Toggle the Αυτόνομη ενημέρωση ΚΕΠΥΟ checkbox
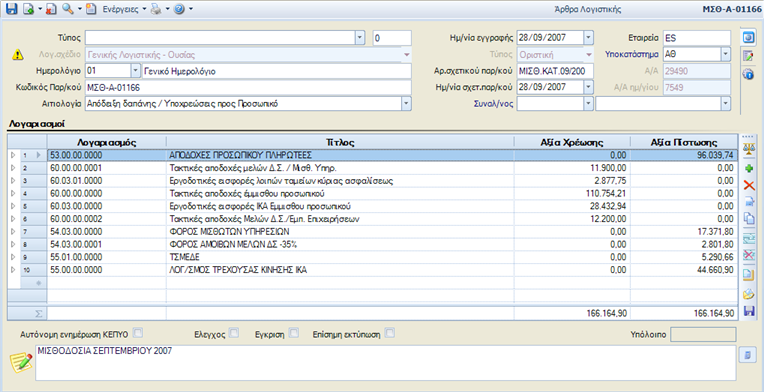Screen dimensions: 764x392 coord(138,334)
